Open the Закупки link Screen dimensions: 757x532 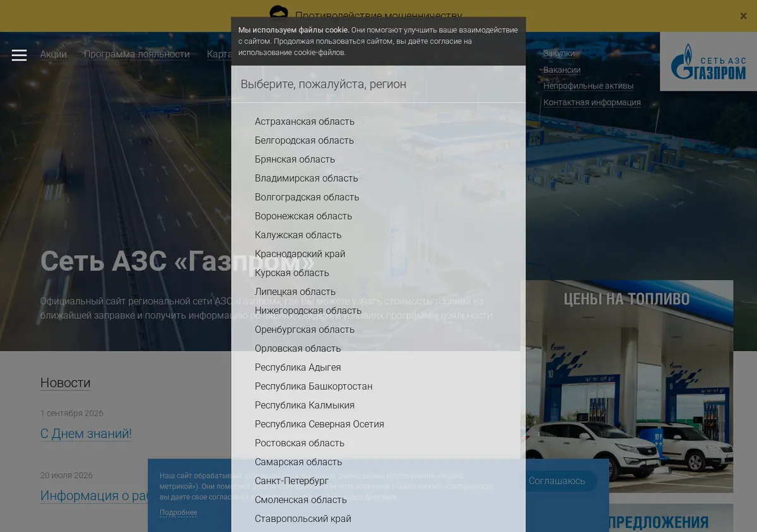pos(559,54)
